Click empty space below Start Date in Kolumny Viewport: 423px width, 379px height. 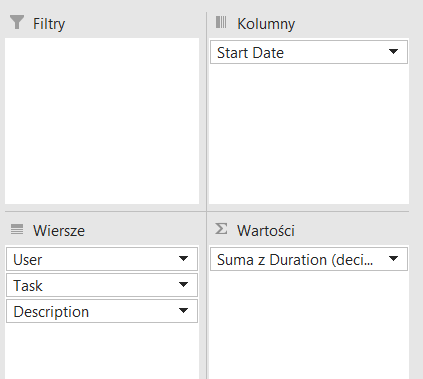point(309,133)
